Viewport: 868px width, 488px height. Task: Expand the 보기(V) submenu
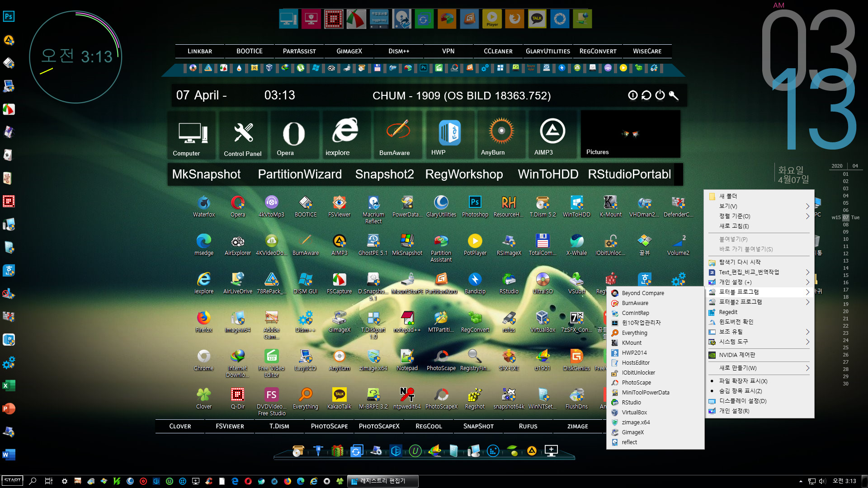[x=760, y=206]
